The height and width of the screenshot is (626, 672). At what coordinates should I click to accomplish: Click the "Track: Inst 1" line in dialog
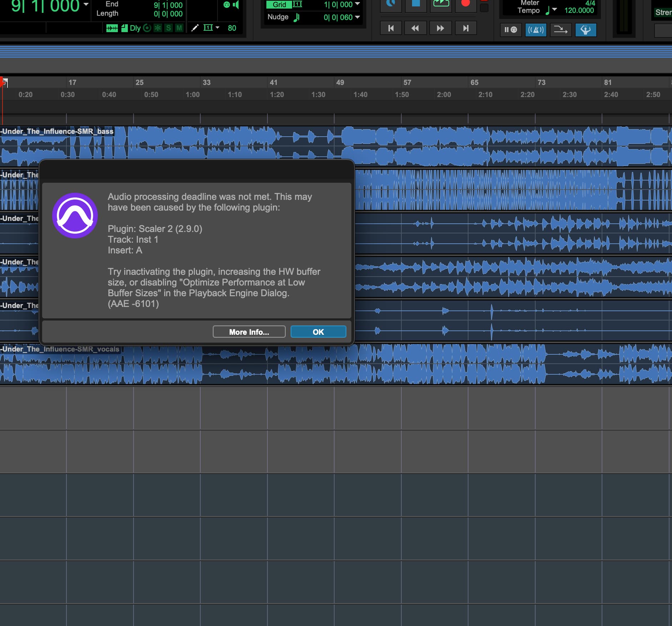coord(133,239)
